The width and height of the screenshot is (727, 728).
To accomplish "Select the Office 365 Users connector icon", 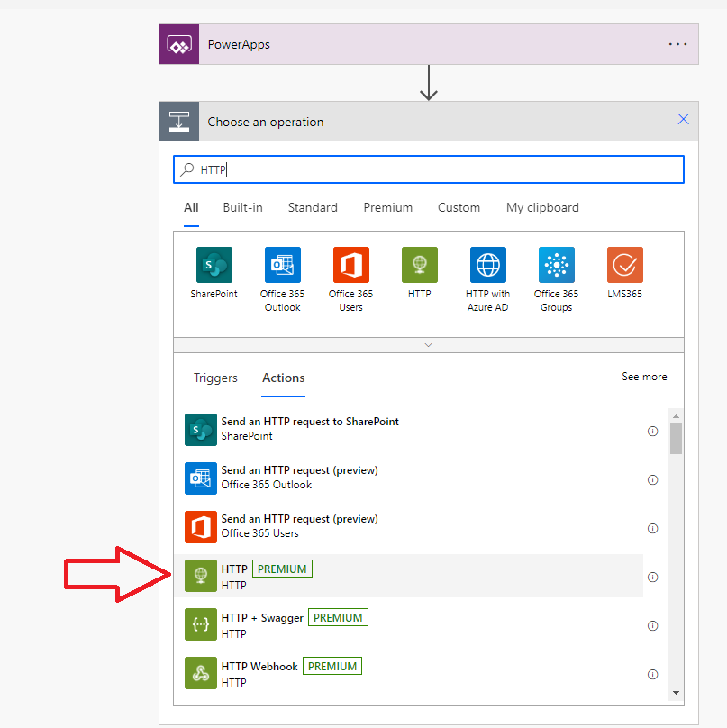I will pos(351,265).
